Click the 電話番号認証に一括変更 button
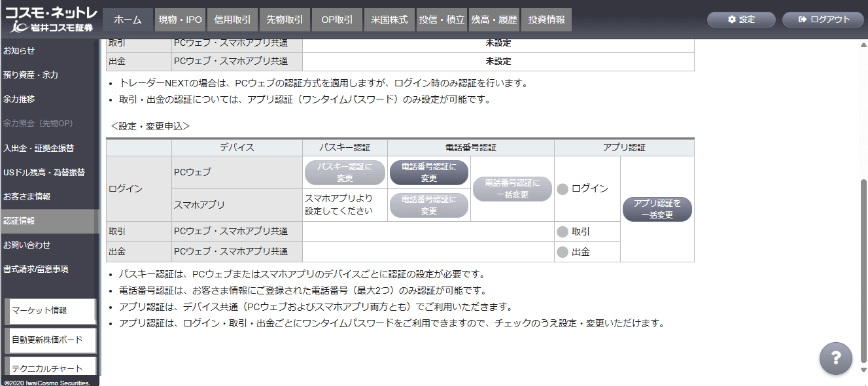Viewport: 868px width, 386px height. coord(512,189)
